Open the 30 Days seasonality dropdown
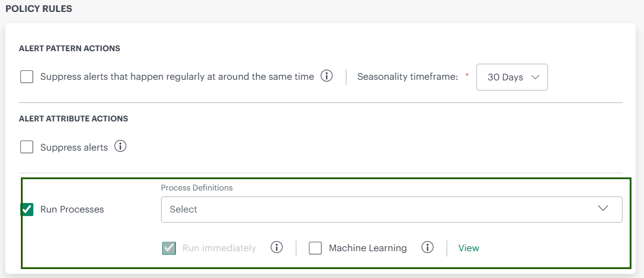The image size is (644, 278). coord(512,77)
